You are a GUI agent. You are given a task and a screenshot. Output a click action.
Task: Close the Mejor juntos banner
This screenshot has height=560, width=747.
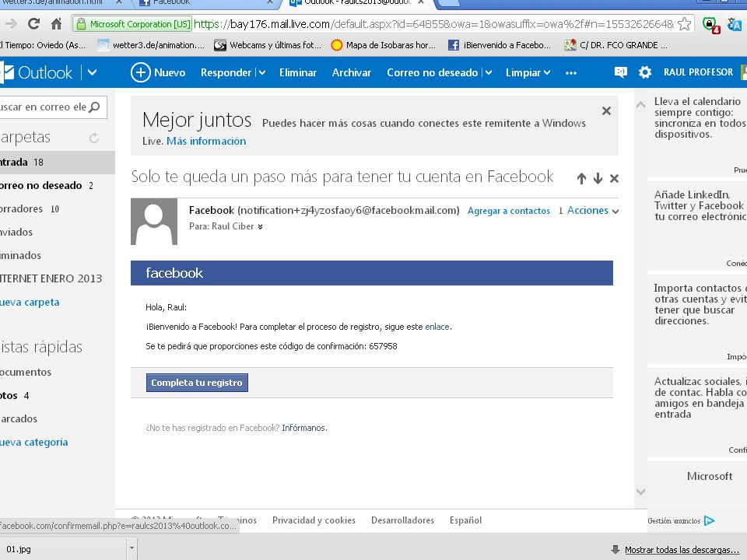tap(606, 111)
